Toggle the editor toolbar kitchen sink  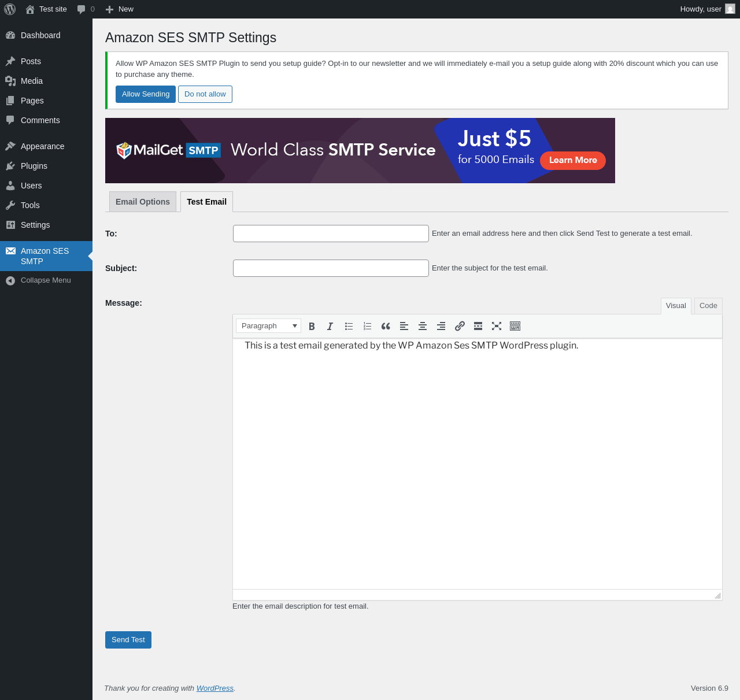[x=515, y=326]
